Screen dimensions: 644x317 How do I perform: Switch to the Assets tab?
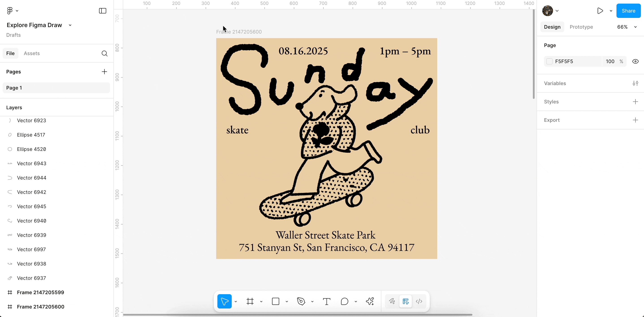click(32, 54)
